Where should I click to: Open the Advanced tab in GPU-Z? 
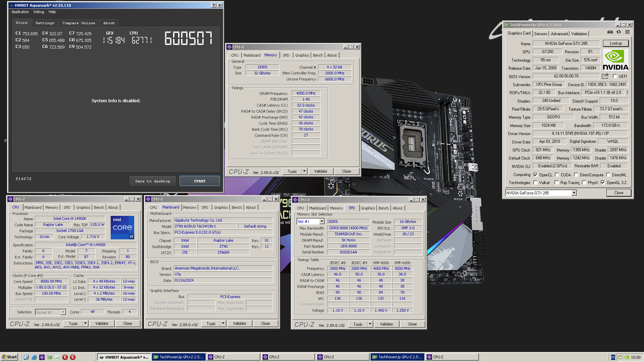click(x=559, y=34)
